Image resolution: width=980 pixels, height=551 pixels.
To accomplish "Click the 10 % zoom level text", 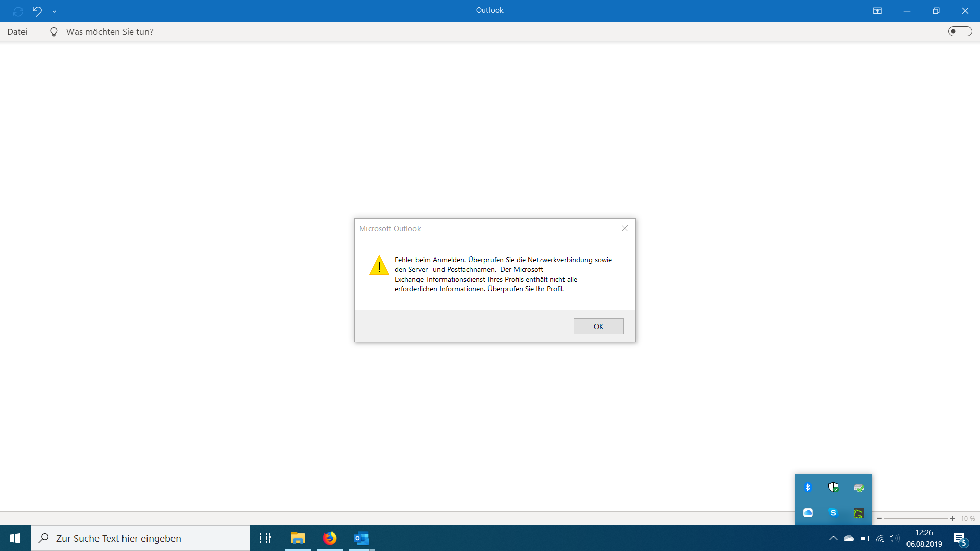I will pyautogui.click(x=968, y=518).
